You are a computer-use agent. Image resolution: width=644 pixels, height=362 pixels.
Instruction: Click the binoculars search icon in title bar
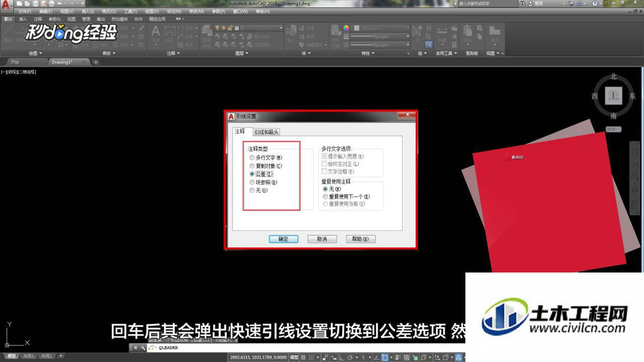(x=522, y=4)
